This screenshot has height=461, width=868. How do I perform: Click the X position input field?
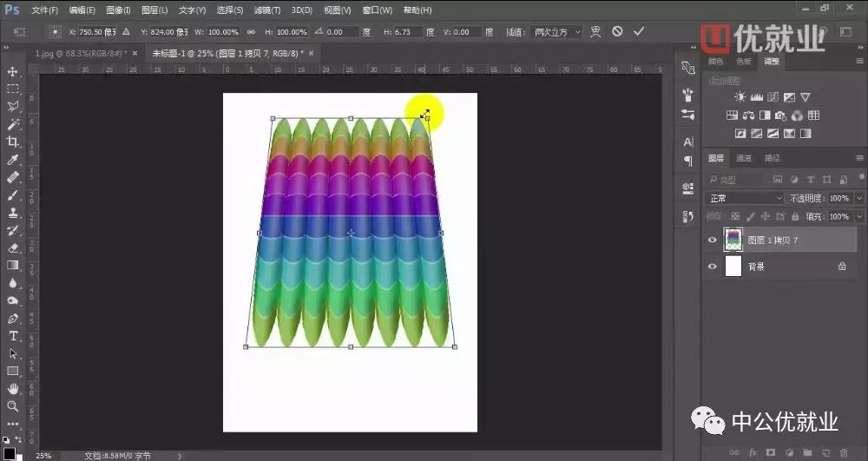coord(94,31)
